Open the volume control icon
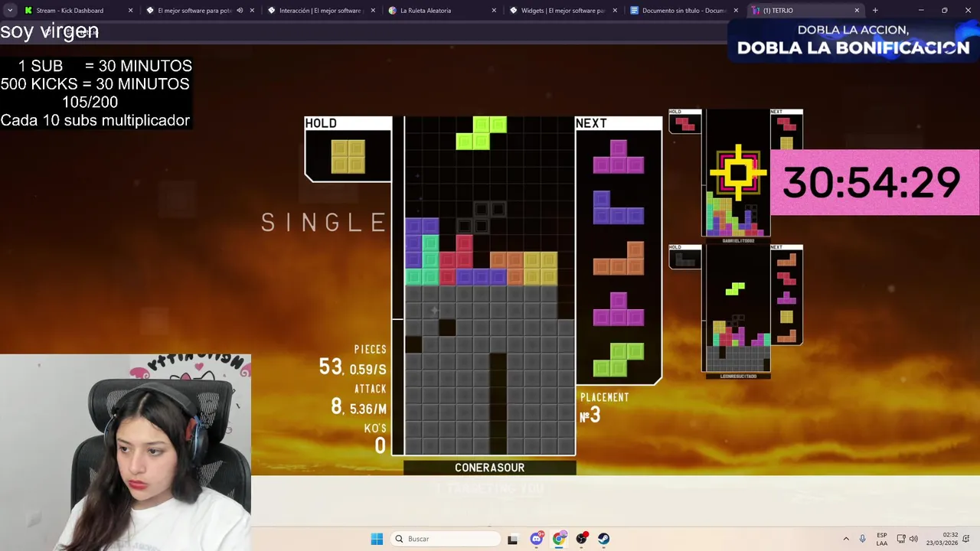Viewport: 980px width, 551px height. point(913,539)
